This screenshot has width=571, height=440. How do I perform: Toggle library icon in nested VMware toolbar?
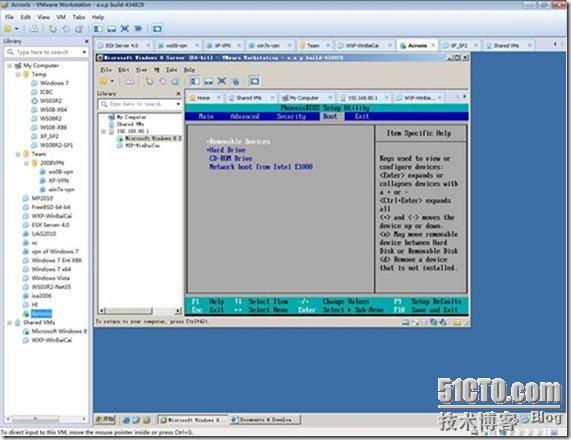195,81
